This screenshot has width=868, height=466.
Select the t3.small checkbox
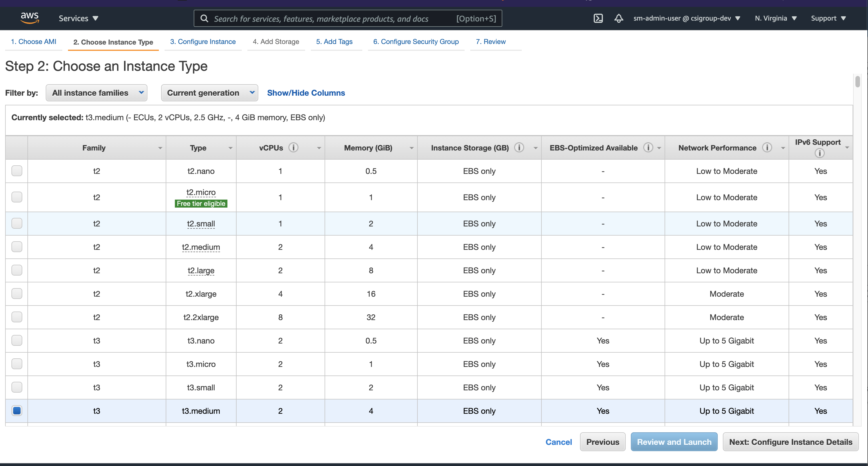(17, 387)
